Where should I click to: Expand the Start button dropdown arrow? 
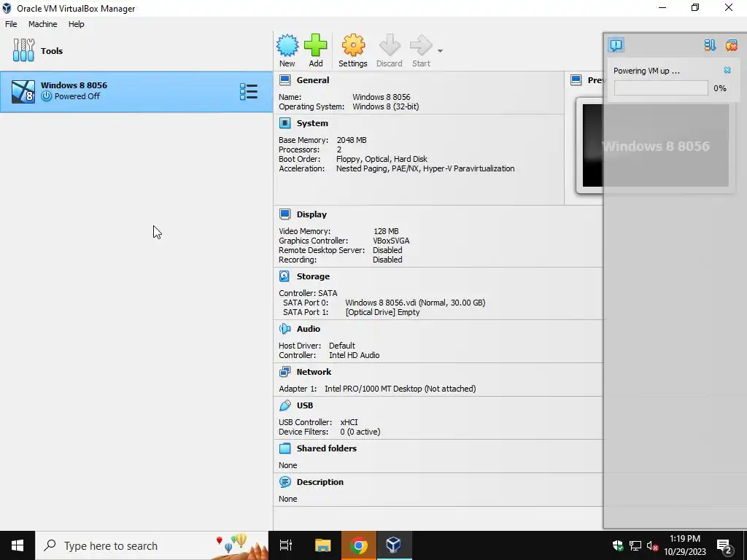pyautogui.click(x=440, y=50)
